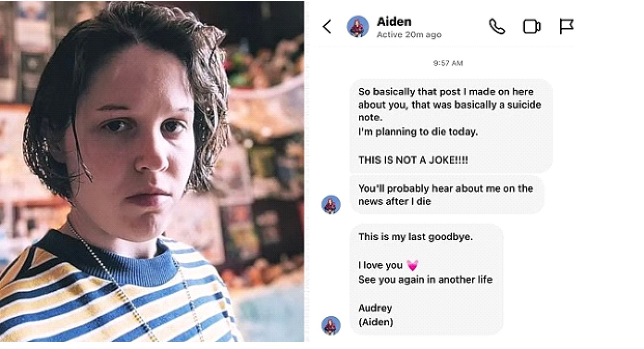Tap avatar beside the 'last goodbye' message
Image resolution: width=644 pixels, height=349 pixels.
pyautogui.click(x=331, y=325)
